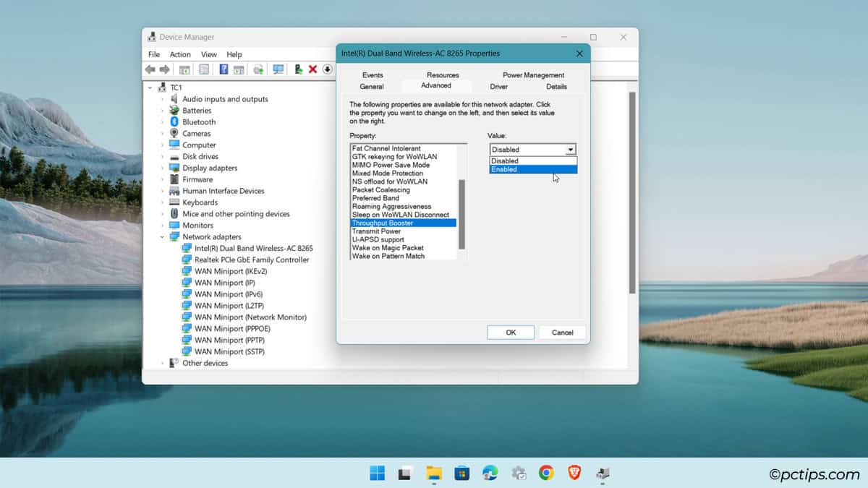Open the Properties toolbar icon in Device Manager
Viewport: 868px width, 488px height.
pos(204,69)
